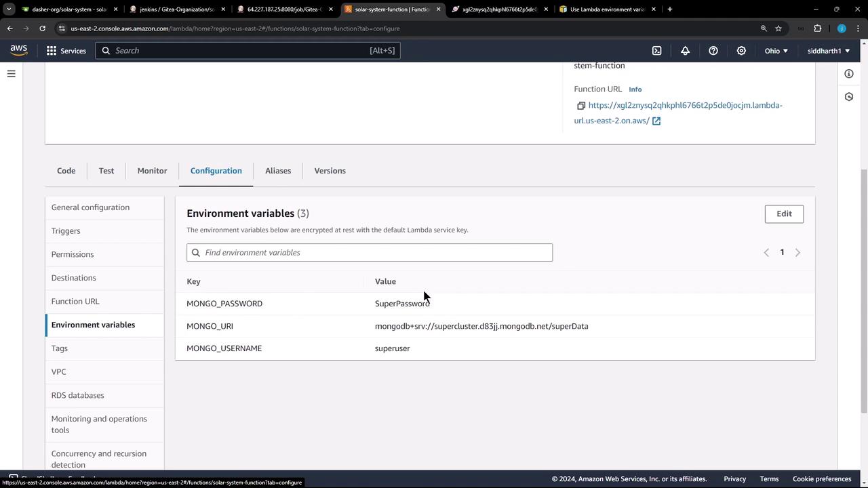Open the right side info panel icon
This screenshot has width=868, height=488.
[849, 74]
